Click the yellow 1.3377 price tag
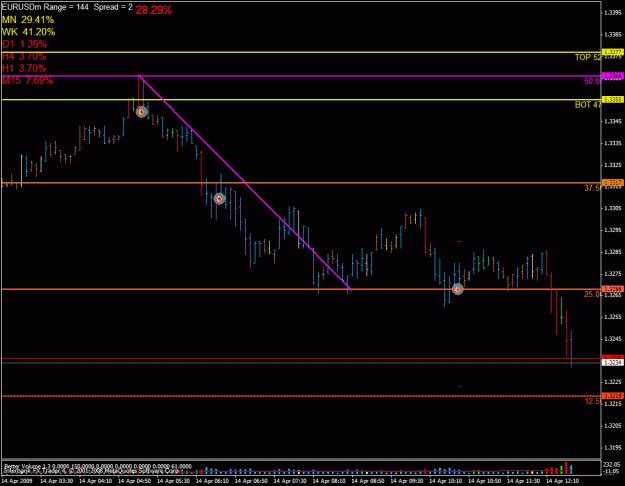This screenshot has height=486, width=625. pos(613,52)
